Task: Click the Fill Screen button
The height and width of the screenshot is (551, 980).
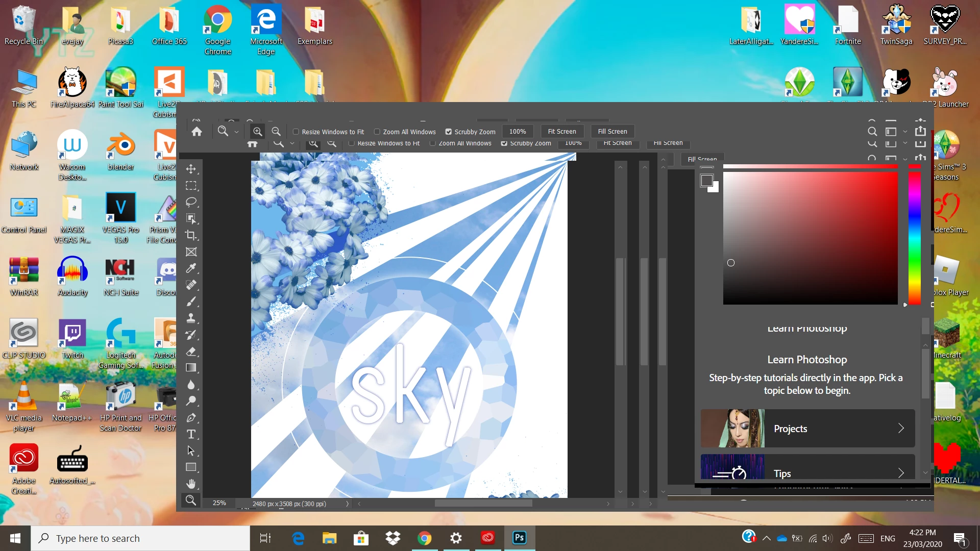Action: (612, 132)
